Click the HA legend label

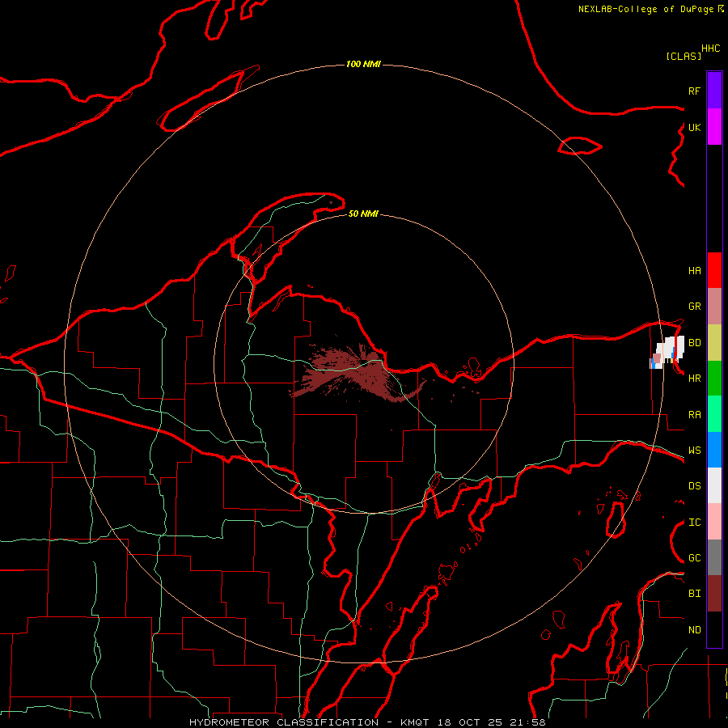tap(695, 271)
